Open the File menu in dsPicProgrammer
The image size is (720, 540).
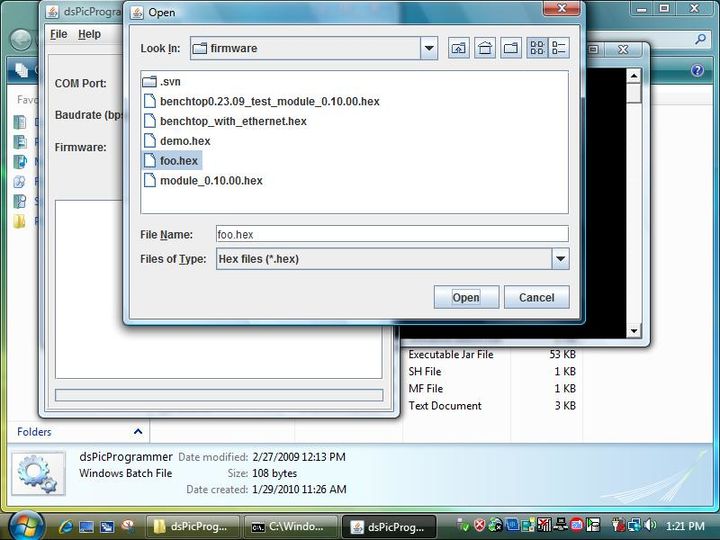(x=58, y=34)
